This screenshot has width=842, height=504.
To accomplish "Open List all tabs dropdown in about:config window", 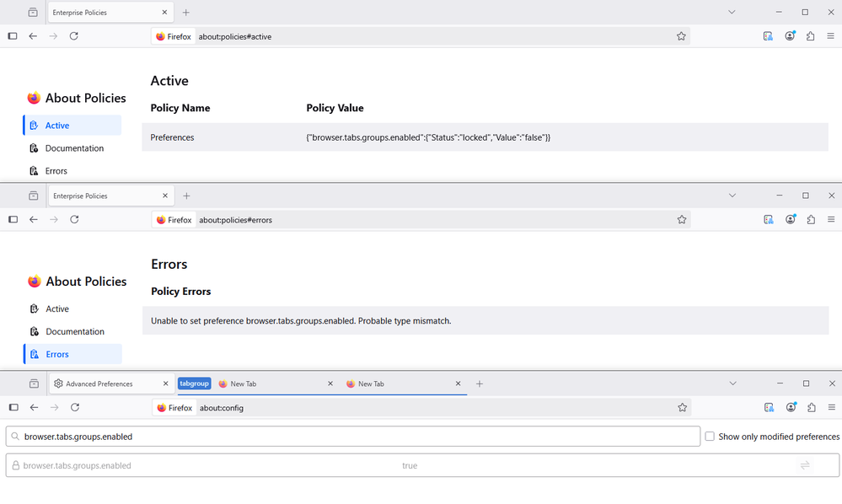I will pyautogui.click(x=732, y=383).
